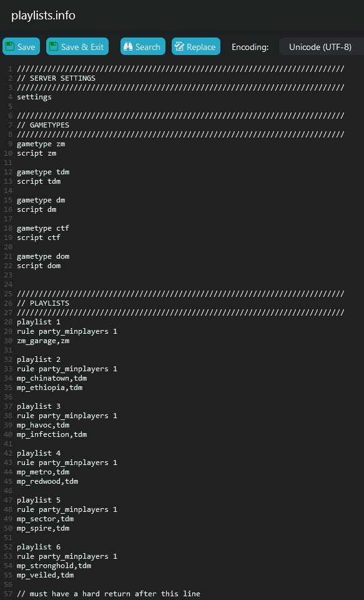Screen dimensions: 364x600
Task: Click the floppy disk icon on Save
Action: 10,47
